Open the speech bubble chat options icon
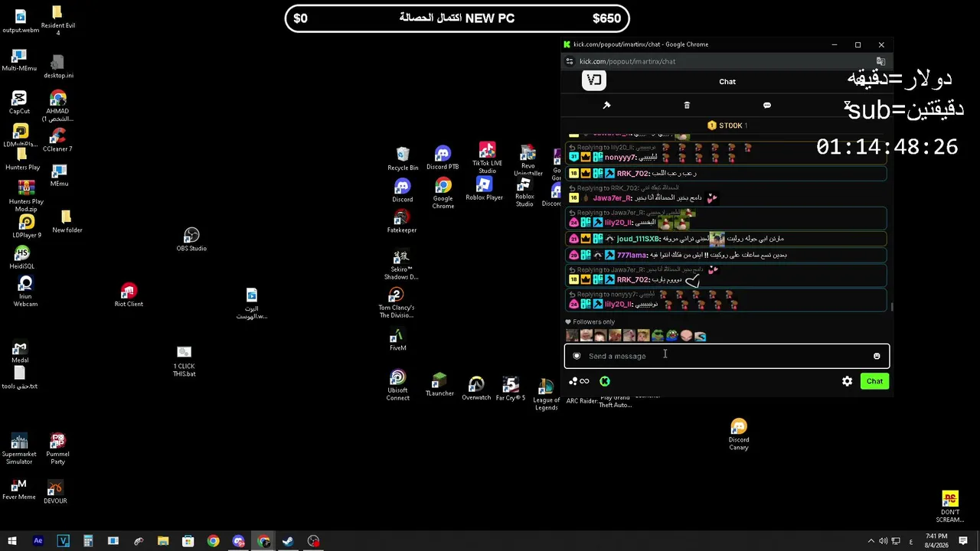The image size is (980, 551). pos(767,105)
